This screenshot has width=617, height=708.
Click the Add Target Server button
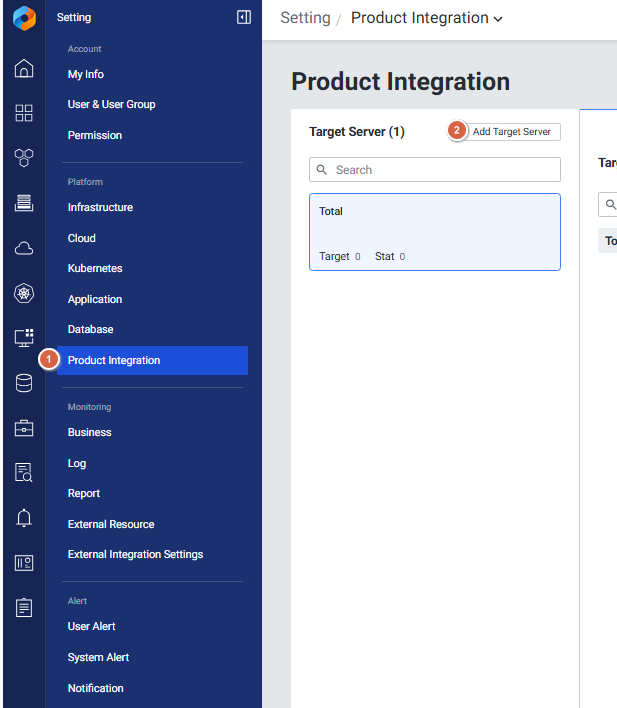511,132
